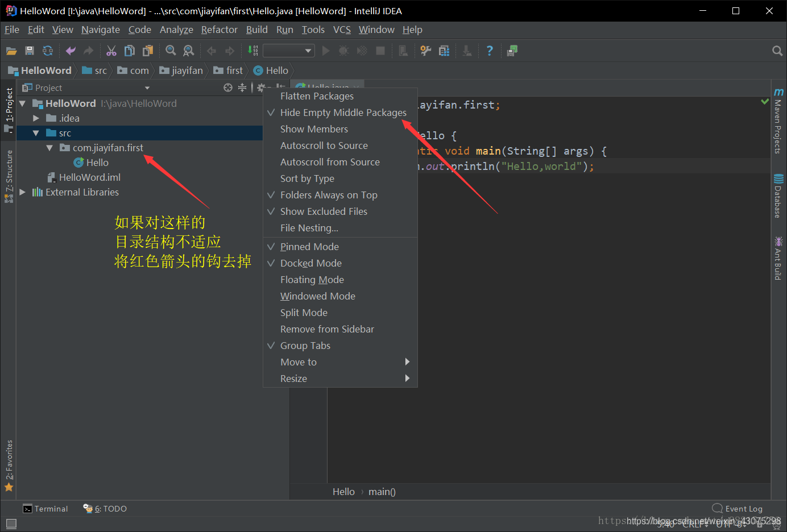Click the tool windows toggle icon at bottom-left corner
787x532 pixels.
pyautogui.click(x=11, y=523)
